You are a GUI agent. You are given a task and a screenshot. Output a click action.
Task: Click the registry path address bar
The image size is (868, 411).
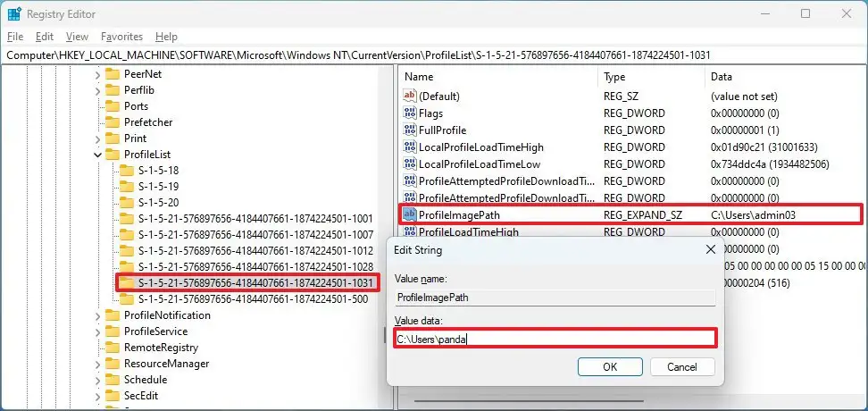tap(434, 55)
